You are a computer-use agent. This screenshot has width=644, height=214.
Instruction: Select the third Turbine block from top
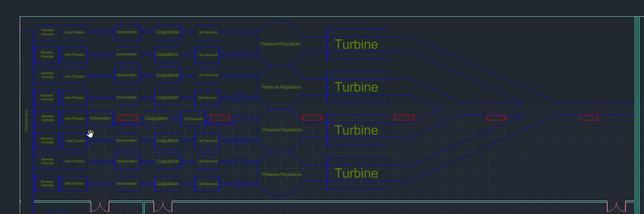357,130
